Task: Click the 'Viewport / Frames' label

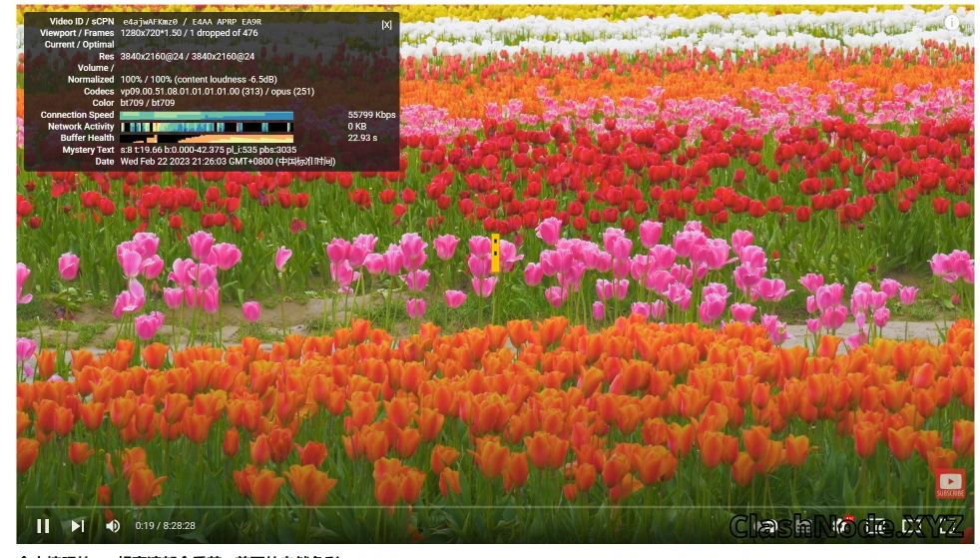Action: click(77, 33)
